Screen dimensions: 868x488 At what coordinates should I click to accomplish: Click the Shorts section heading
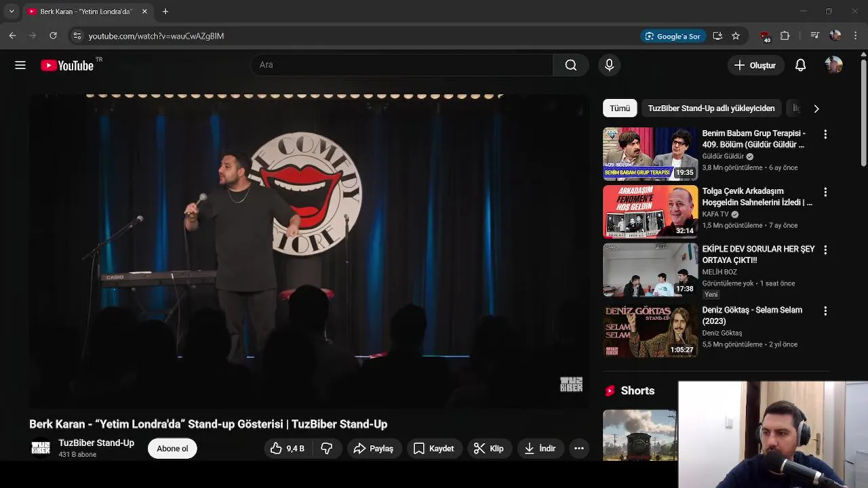click(x=637, y=390)
